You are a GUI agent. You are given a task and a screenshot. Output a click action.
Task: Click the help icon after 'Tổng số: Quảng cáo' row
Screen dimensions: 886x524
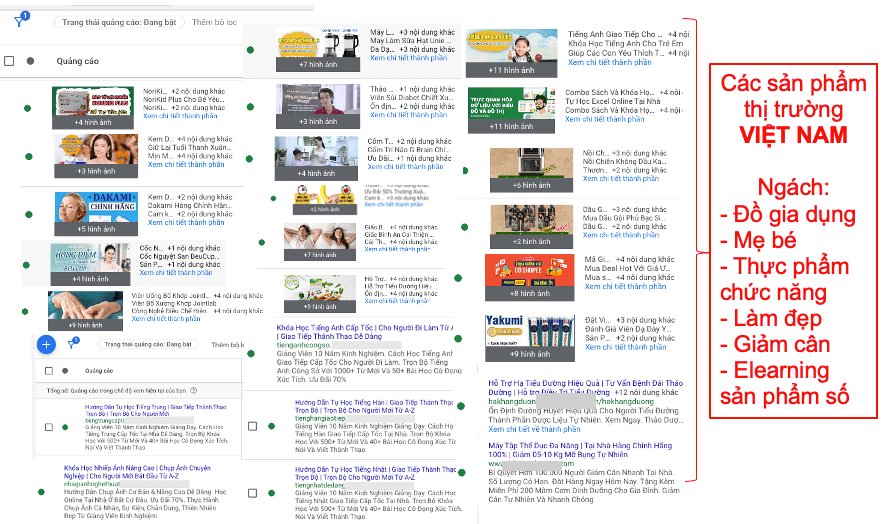tap(194, 391)
